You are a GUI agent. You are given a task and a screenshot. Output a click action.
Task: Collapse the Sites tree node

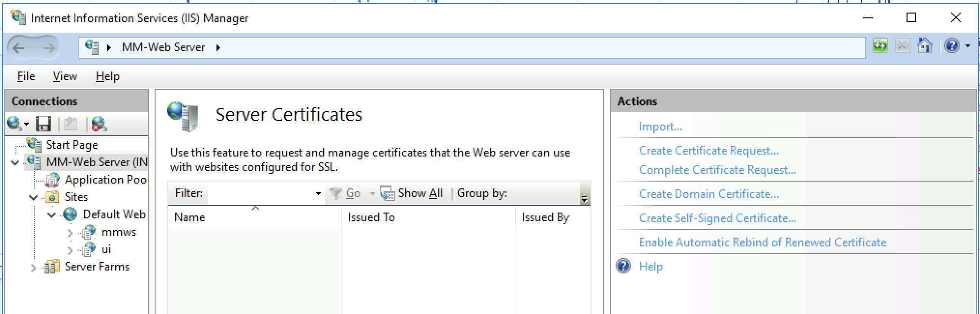click(x=33, y=198)
